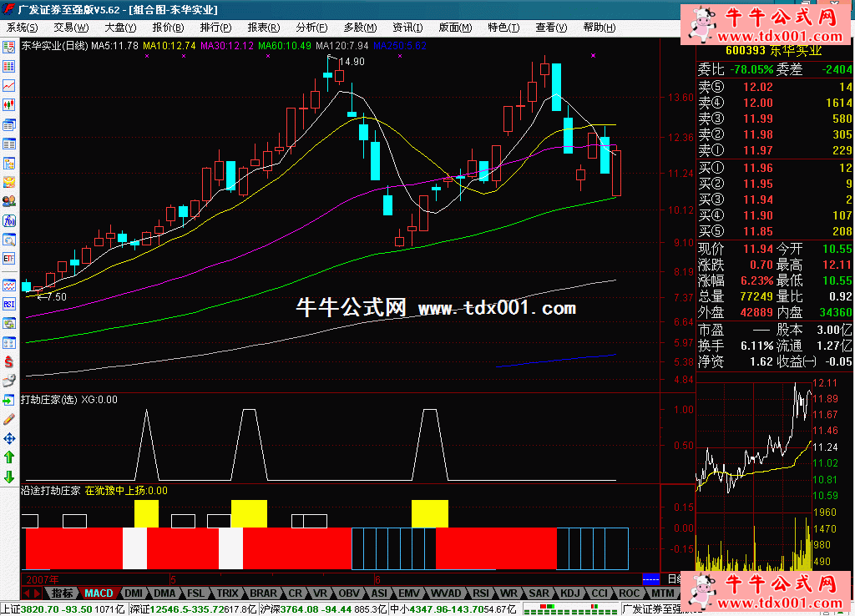855x616 pixels.
Task: Click the stacked windows icon in sidebar
Action: click(x=8, y=125)
